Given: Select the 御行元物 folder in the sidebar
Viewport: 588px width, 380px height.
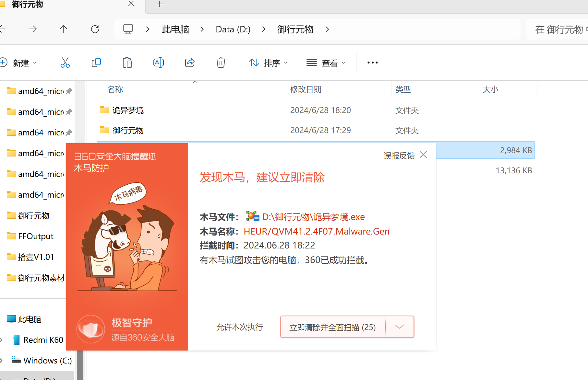Looking at the screenshot, I should (34, 215).
